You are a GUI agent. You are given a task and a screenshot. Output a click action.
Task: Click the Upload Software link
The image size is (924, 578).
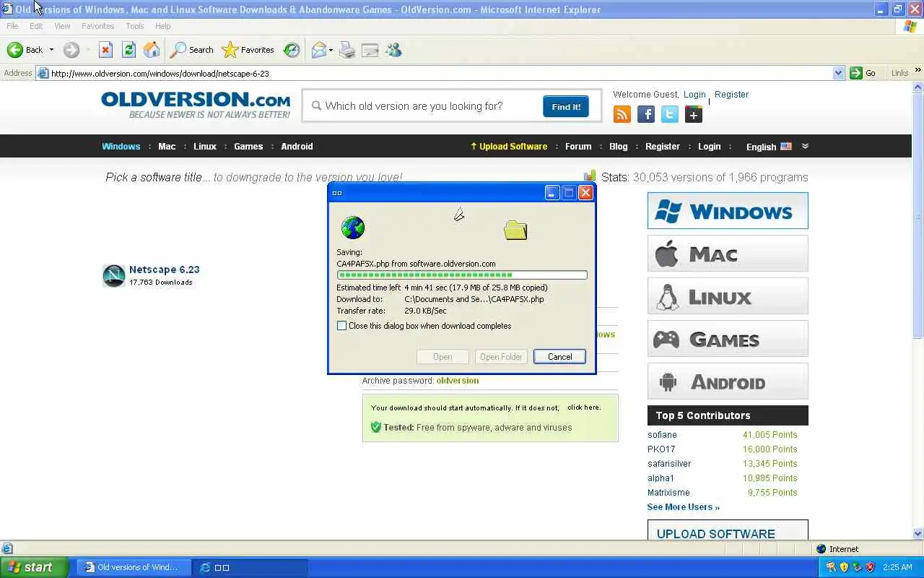pyautogui.click(x=509, y=146)
